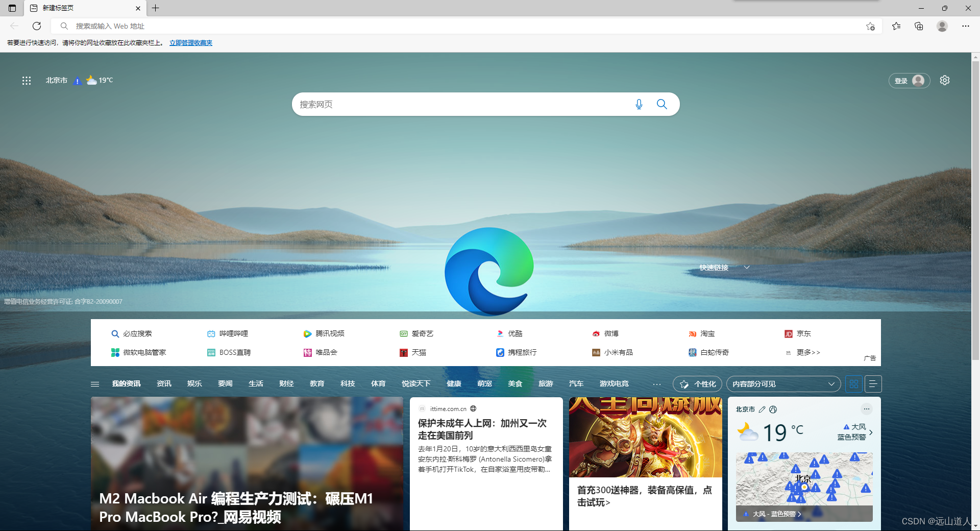Open the 爱奇艺 quick link

point(416,334)
